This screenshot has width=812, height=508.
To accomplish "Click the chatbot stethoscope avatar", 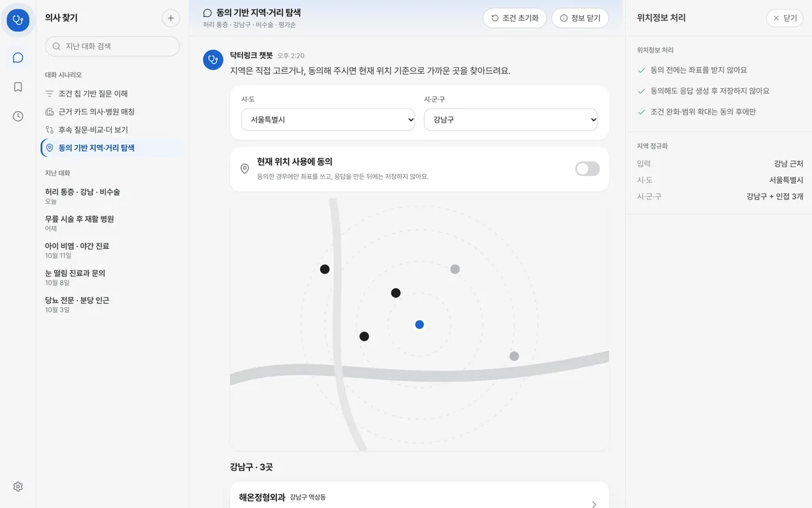I will 213,59.
